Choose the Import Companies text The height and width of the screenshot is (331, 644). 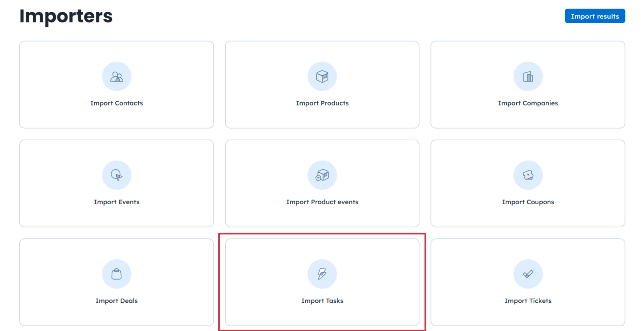(528, 103)
